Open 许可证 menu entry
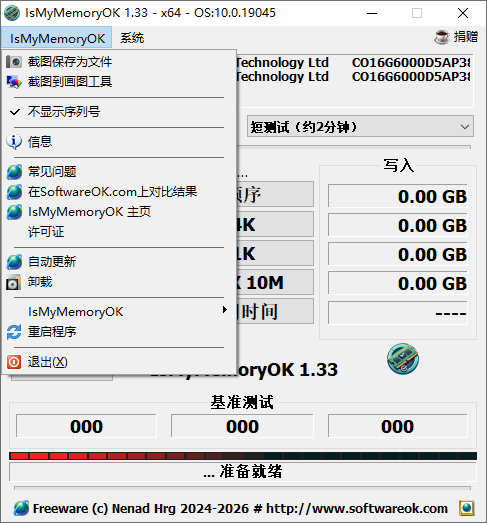This screenshot has height=523, width=487. click(x=119, y=232)
